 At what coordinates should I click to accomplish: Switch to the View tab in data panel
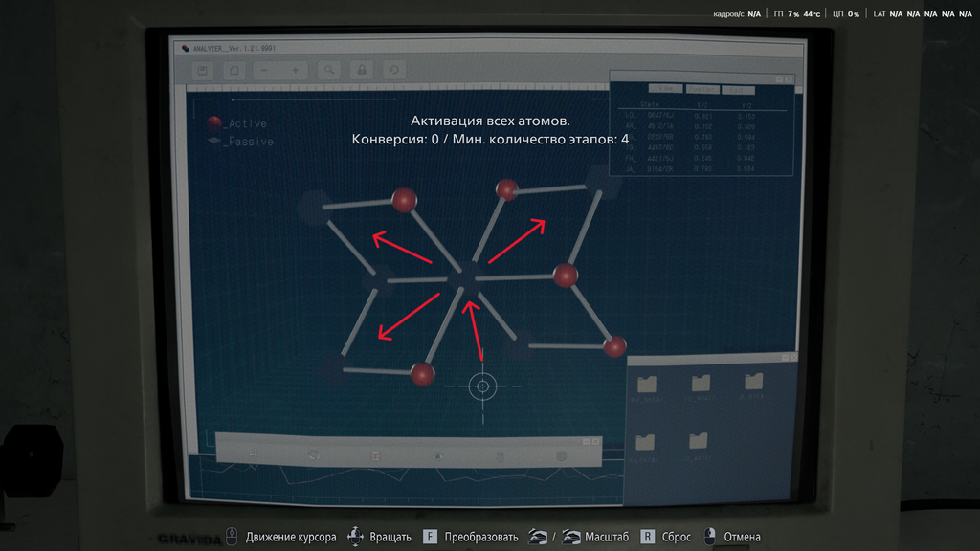tap(665, 89)
